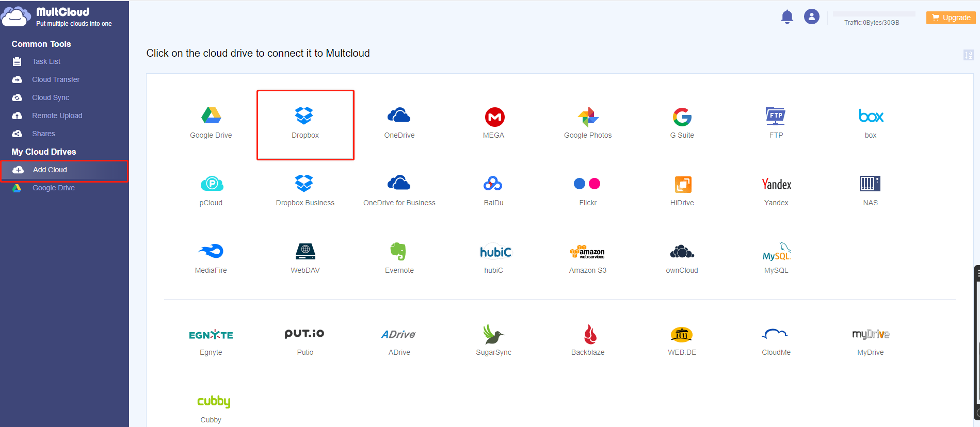Go to Cloud Sync tool
The width and height of the screenshot is (980, 427).
(50, 97)
